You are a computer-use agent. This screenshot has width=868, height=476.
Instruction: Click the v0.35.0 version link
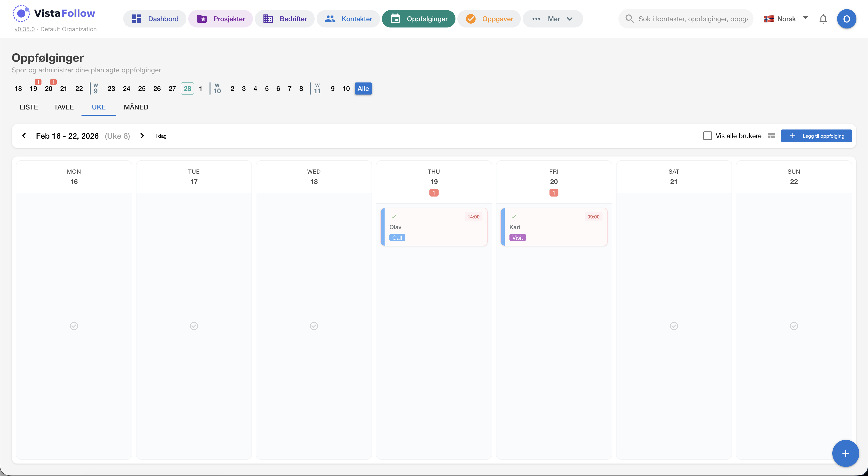(25, 29)
